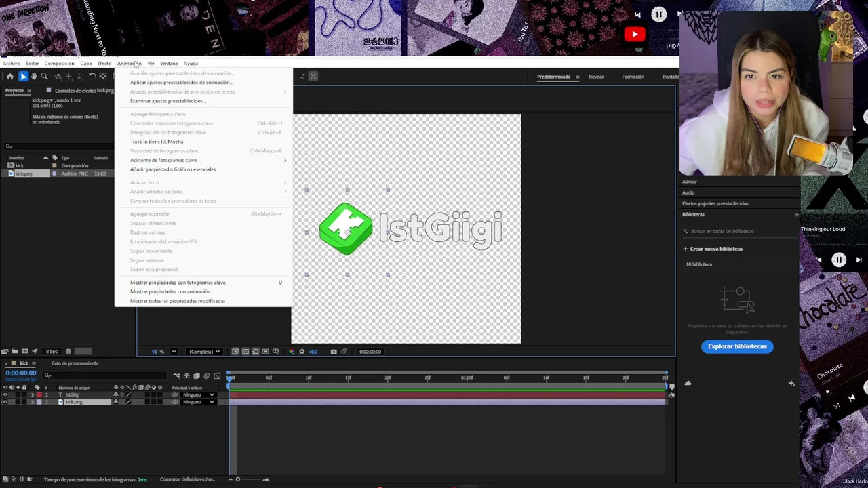The image size is (868, 488).
Task: Go to the Home screen icon
Action: 10,77
